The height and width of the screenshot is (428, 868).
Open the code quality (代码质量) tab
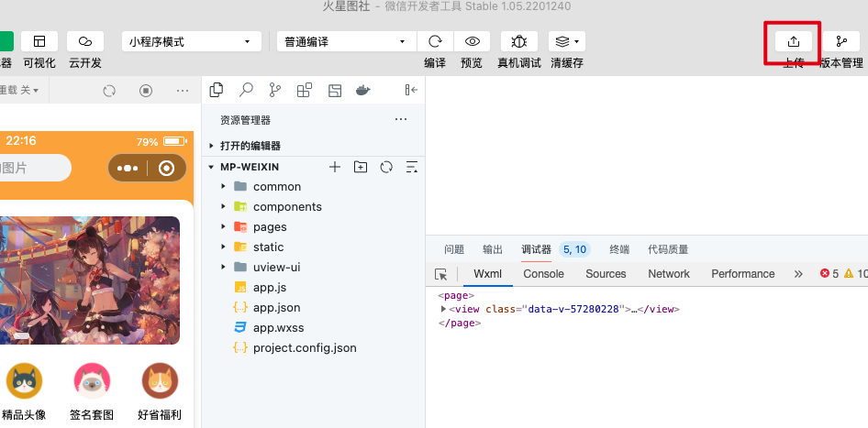coord(668,250)
